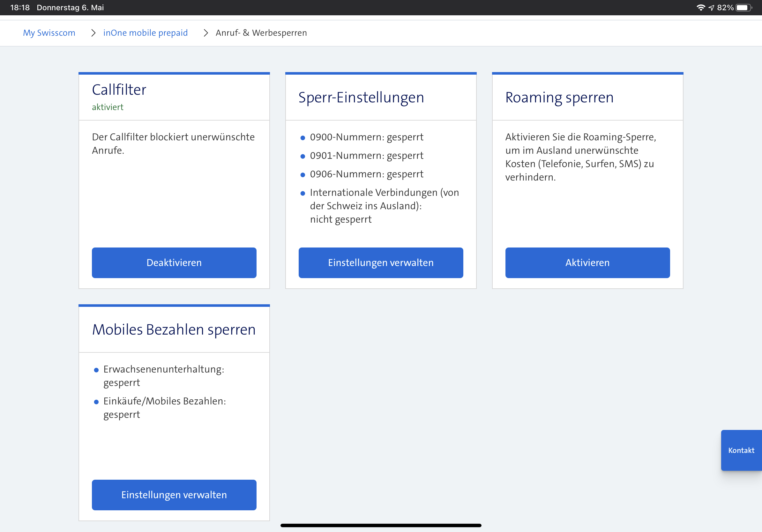Screen dimensions: 762x532
Task: Tap the home indicator bar at bottom
Action: tap(381, 525)
